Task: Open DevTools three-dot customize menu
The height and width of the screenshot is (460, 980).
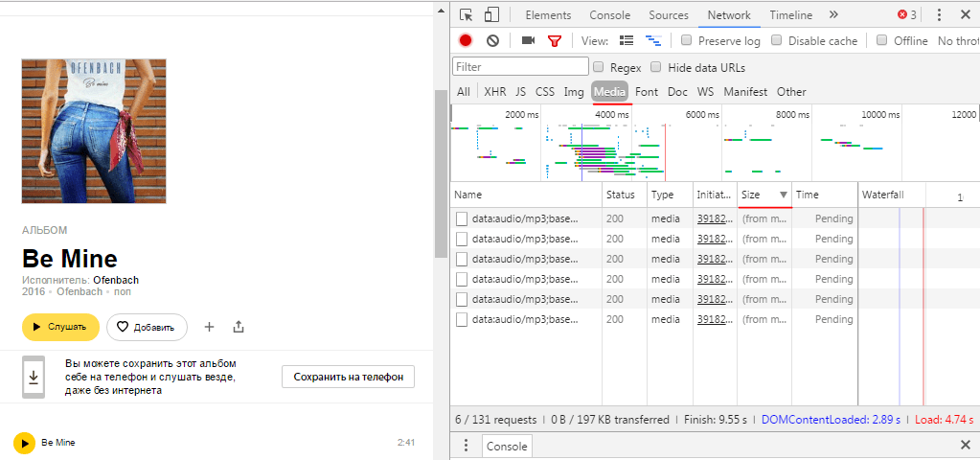Action: click(x=940, y=15)
